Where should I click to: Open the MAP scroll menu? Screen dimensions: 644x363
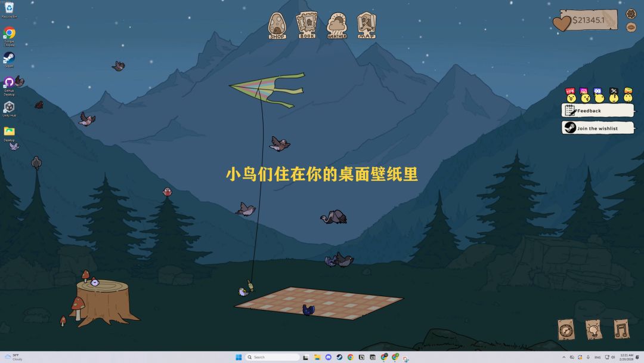point(366,26)
